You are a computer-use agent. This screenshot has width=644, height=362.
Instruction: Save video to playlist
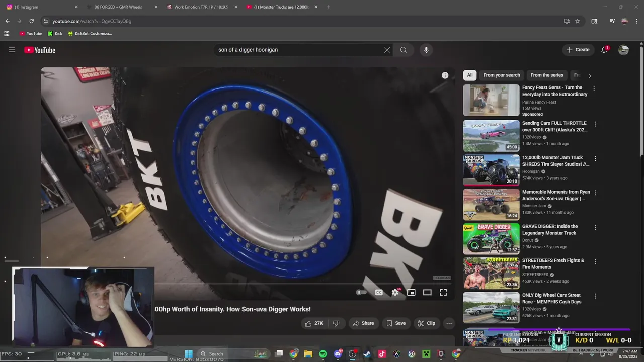point(396,323)
